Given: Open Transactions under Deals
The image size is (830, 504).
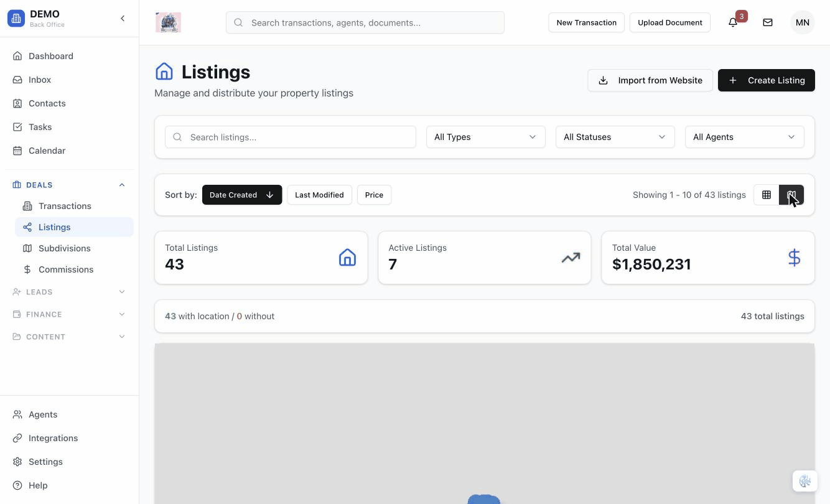Looking at the screenshot, I should [74, 206].
